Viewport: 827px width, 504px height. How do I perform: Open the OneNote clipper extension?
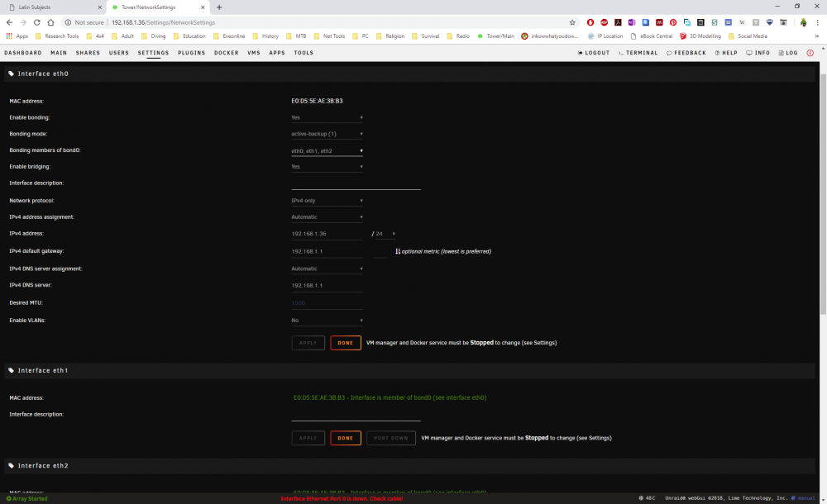point(631,22)
